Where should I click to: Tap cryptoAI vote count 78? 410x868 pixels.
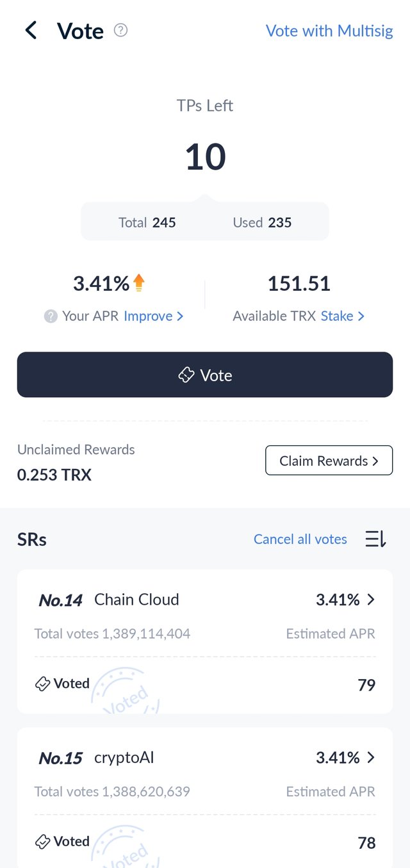pyautogui.click(x=366, y=842)
